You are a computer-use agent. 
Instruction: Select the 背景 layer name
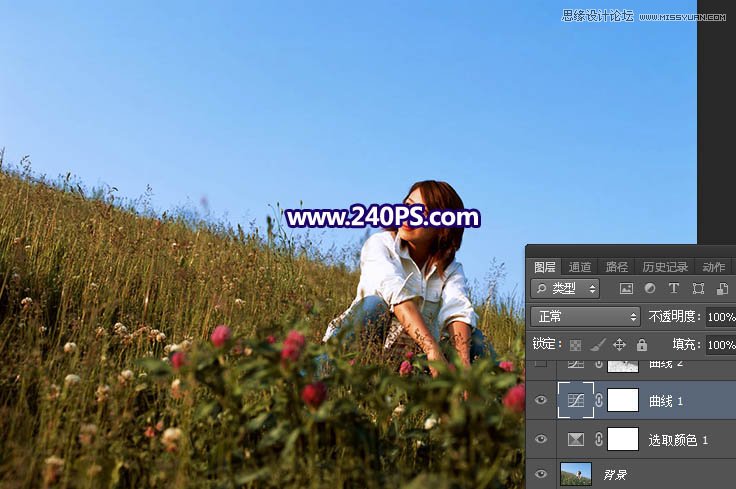pos(615,475)
